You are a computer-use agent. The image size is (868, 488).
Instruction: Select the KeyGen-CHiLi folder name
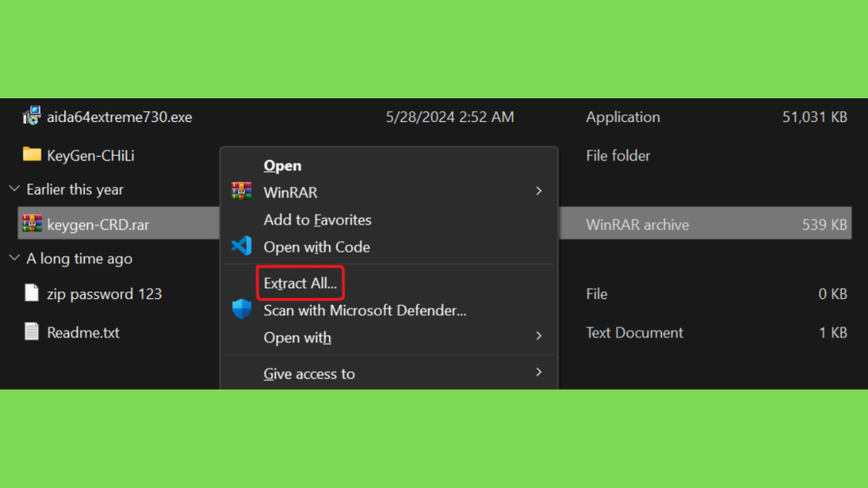90,156
